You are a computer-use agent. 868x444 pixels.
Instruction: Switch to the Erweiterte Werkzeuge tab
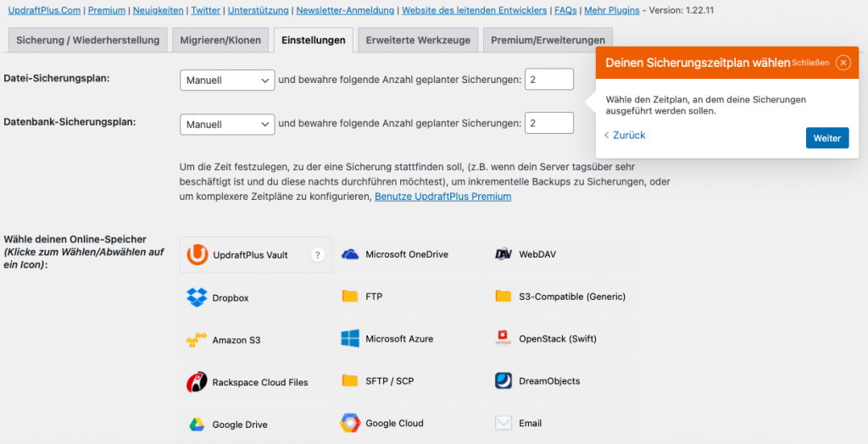click(x=418, y=40)
